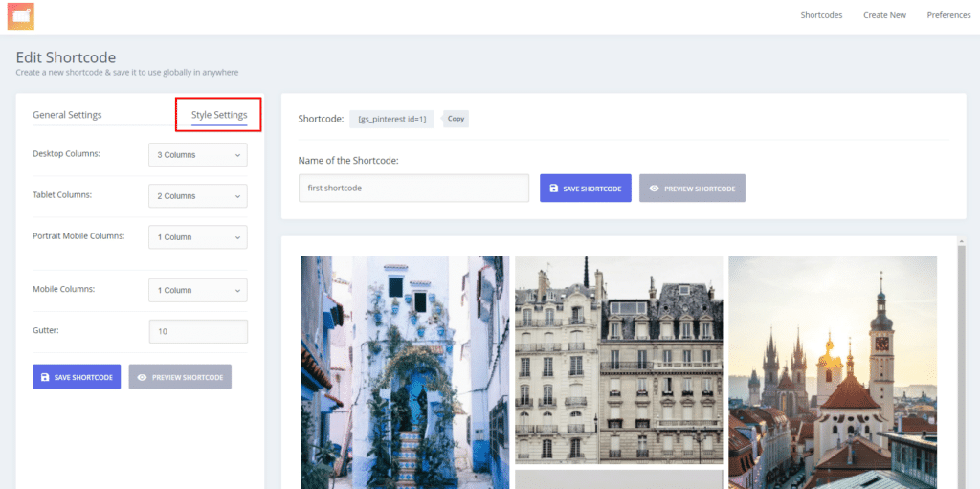Viewport: 980px width, 489px height.
Task: Open Preferences in the top navigation
Action: 948,15
